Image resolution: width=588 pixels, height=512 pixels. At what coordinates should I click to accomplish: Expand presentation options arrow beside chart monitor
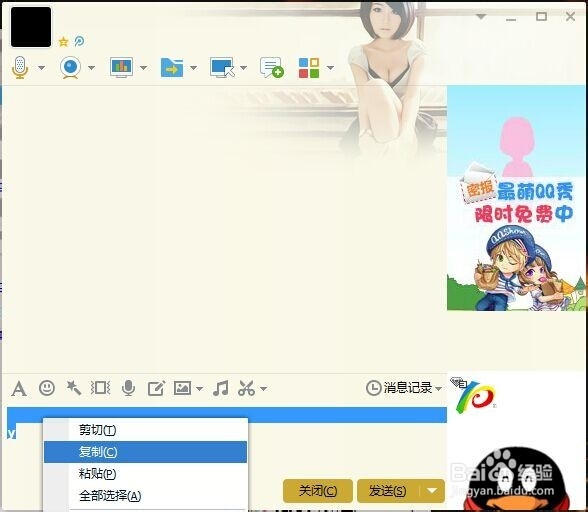(143, 68)
